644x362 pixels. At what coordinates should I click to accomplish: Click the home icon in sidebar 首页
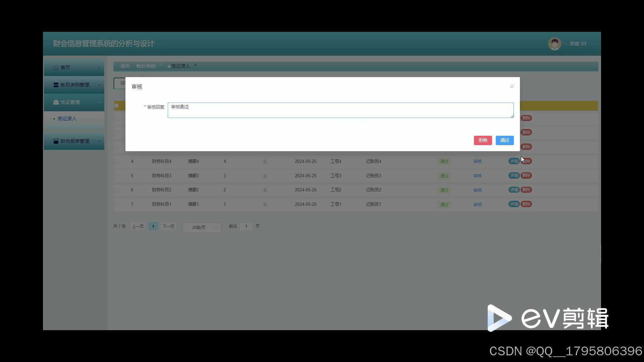[56, 67]
